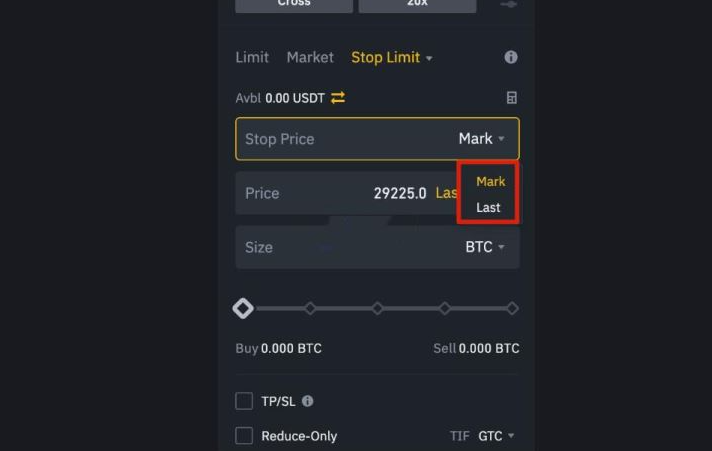The width and height of the screenshot is (712, 451).
Task: Open the Mark trigger type dropdown
Action: (482, 139)
